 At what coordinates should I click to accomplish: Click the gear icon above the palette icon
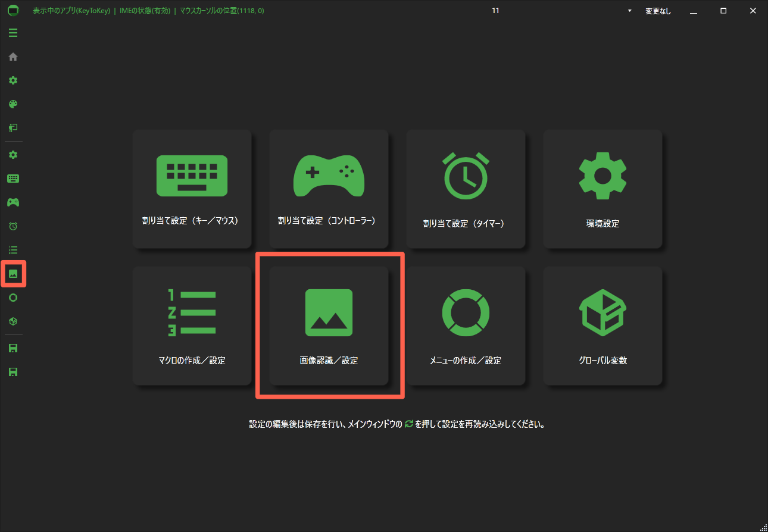pos(13,80)
